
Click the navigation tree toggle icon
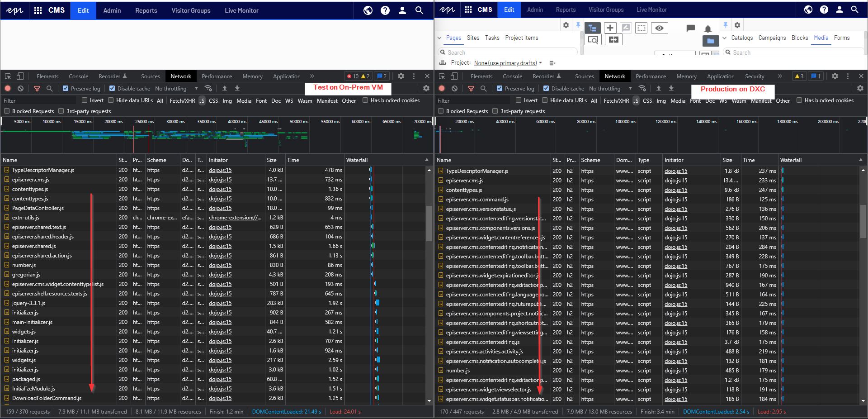[592, 28]
